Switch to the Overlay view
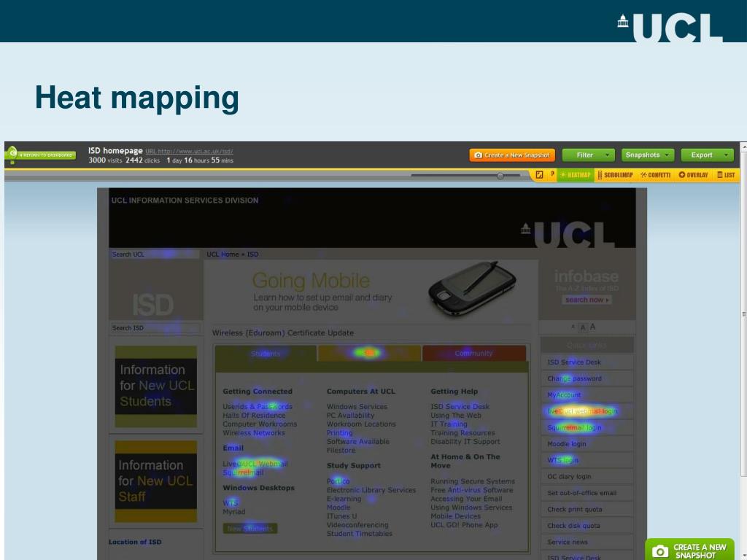This screenshot has width=747, height=560. 693,175
